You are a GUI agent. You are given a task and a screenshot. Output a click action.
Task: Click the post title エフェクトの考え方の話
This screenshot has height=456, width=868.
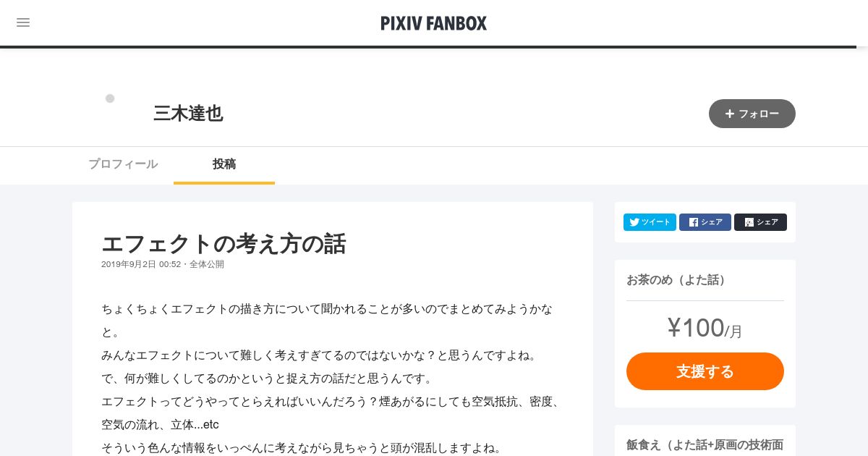coord(224,243)
